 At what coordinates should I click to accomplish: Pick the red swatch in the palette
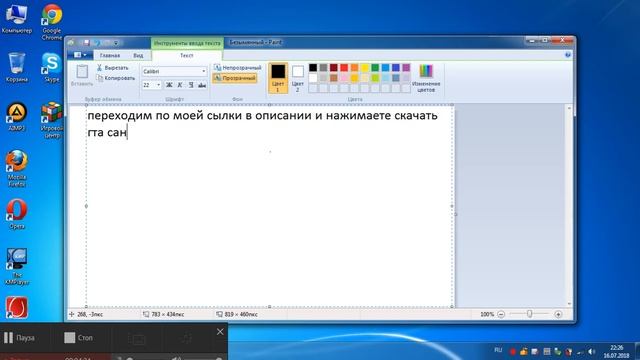(344, 68)
